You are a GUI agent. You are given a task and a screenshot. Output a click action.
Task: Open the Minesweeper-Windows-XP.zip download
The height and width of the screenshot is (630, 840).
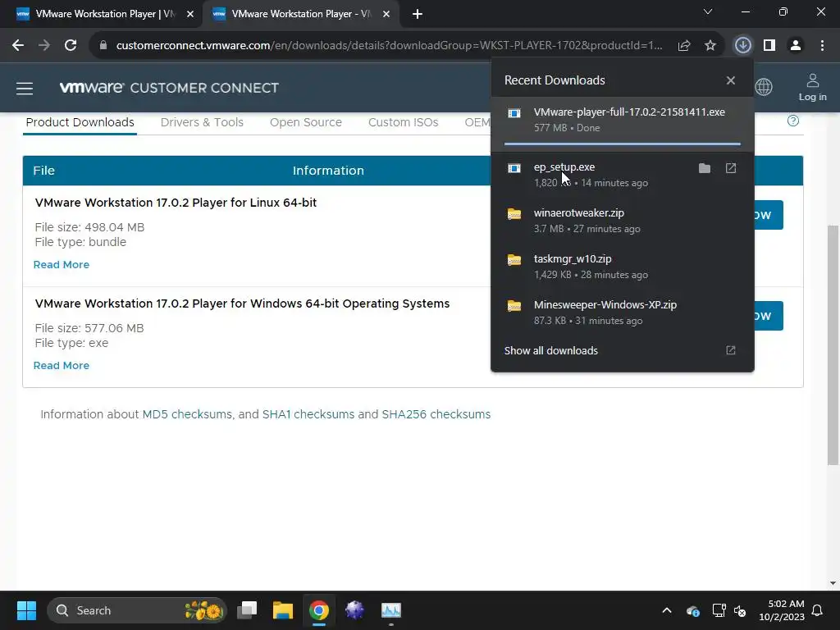click(x=623, y=313)
